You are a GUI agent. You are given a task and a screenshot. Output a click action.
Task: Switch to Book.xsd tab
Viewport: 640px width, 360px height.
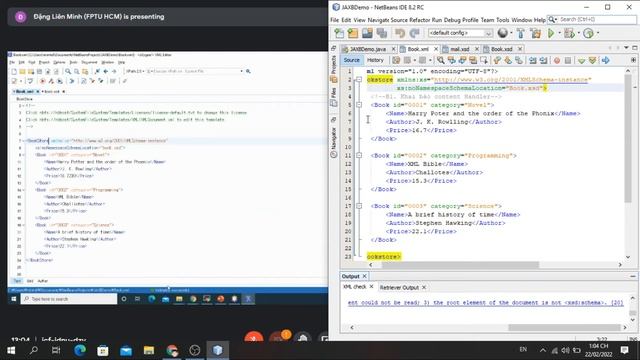pos(502,49)
